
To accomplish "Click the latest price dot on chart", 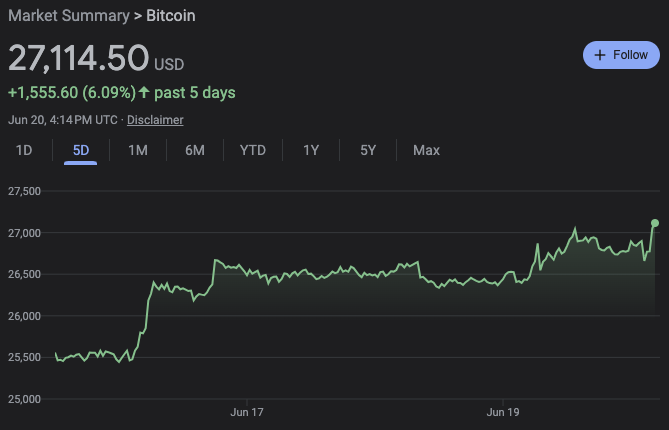I will 654,223.
